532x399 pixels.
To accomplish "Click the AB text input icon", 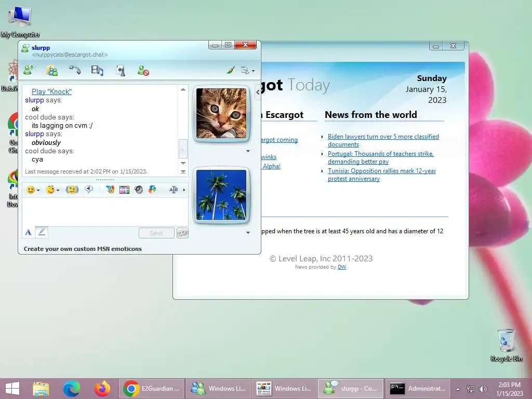I will [174, 190].
